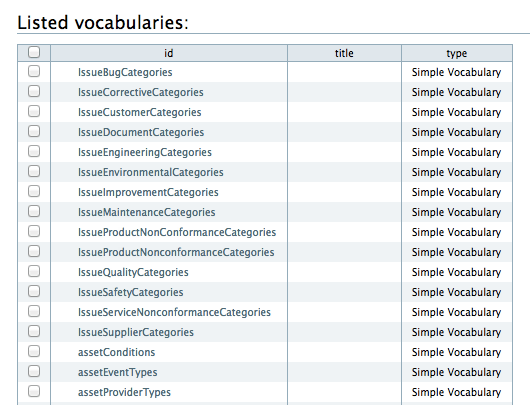Click the title column header
Image resolution: width=530 pixels, height=405 pixels.
click(x=344, y=53)
